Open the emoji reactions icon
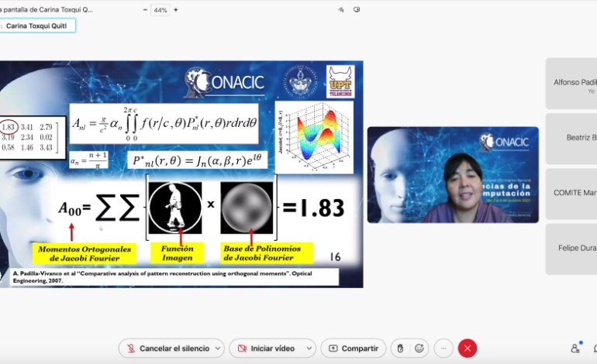The width and height of the screenshot is (597, 364). [419, 349]
